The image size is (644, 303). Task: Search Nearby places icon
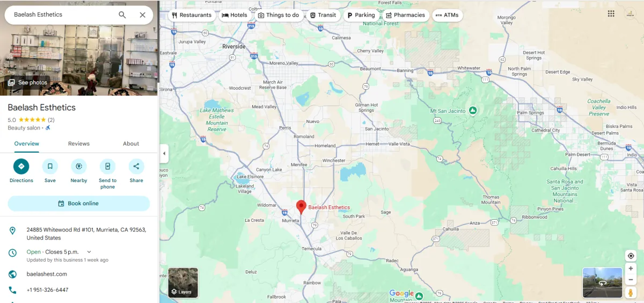tap(79, 167)
